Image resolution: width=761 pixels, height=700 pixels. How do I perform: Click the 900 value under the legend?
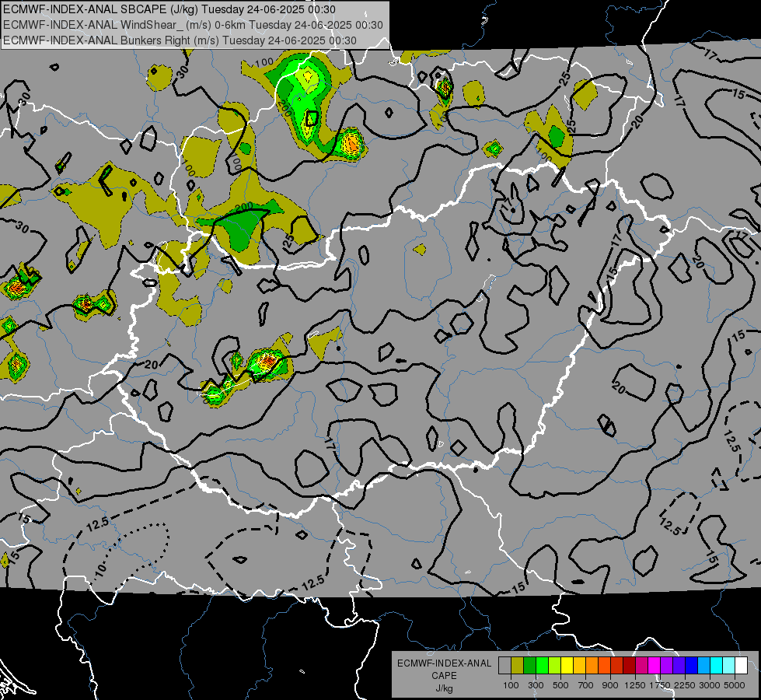[x=610, y=685]
